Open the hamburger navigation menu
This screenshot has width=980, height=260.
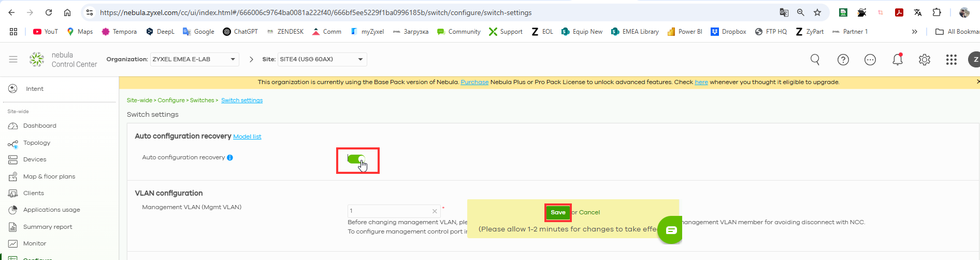pyautogui.click(x=13, y=60)
